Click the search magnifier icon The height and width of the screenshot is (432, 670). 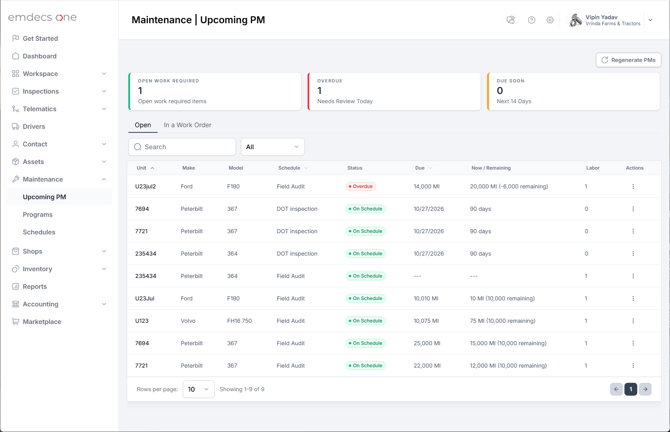(x=138, y=147)
